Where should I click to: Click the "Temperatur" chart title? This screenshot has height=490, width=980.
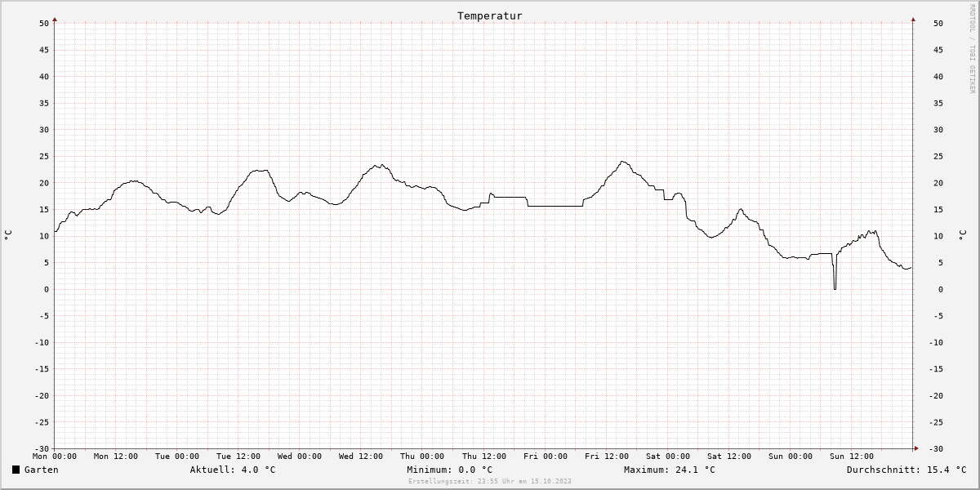pos(490,16)
